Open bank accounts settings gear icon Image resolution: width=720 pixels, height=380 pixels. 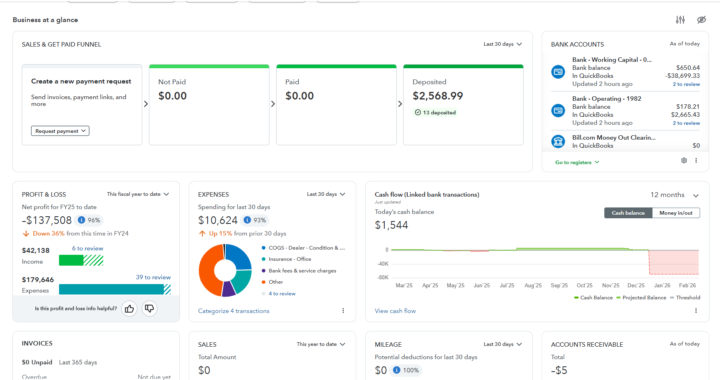click(x=684, y=161)
